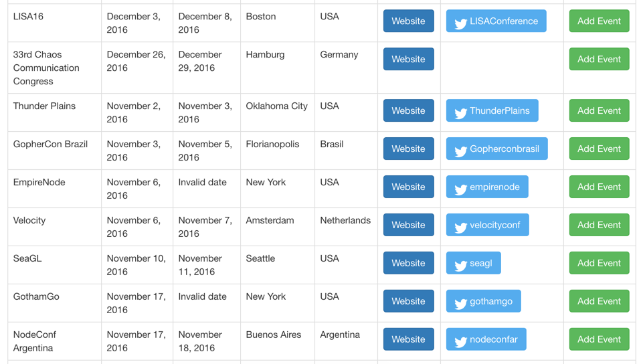Open the empirenode Twitter button

(487, 187)
